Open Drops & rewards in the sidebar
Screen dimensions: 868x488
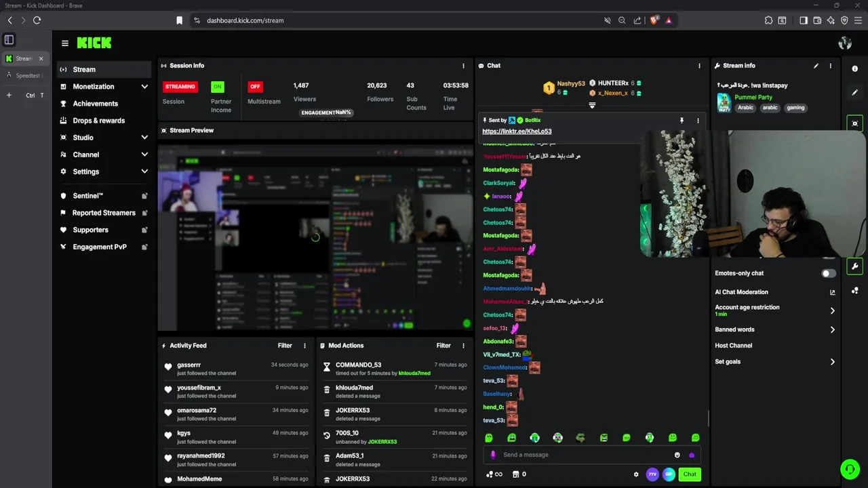pyautogui.click(x=104, y=121)
